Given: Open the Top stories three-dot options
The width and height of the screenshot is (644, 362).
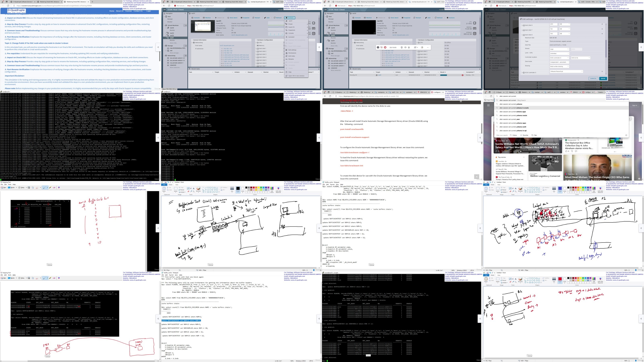Looking at the screenshot, I should (524, 157).
